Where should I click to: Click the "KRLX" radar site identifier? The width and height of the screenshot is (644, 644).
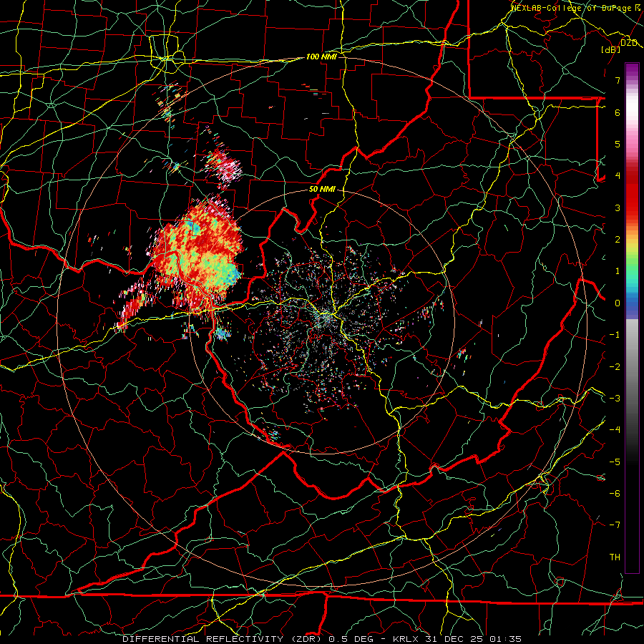click(406, 639)
